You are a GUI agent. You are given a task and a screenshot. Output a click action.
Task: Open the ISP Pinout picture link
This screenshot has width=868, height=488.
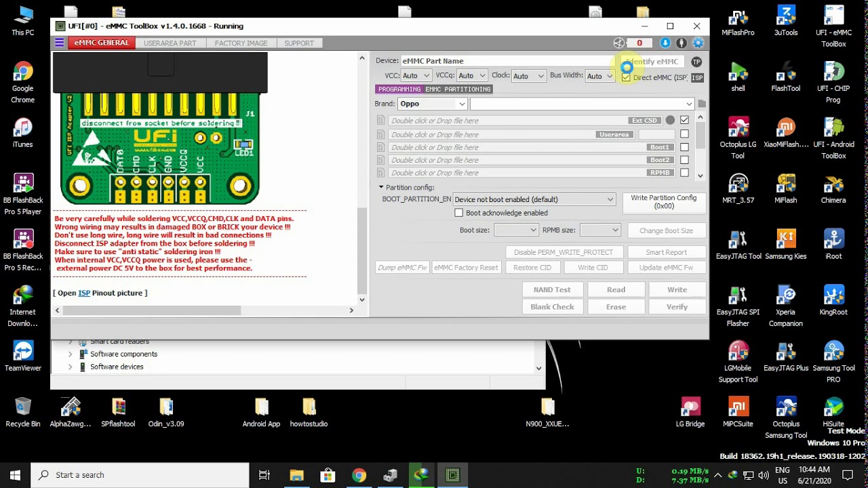click(x=84, y=293)
